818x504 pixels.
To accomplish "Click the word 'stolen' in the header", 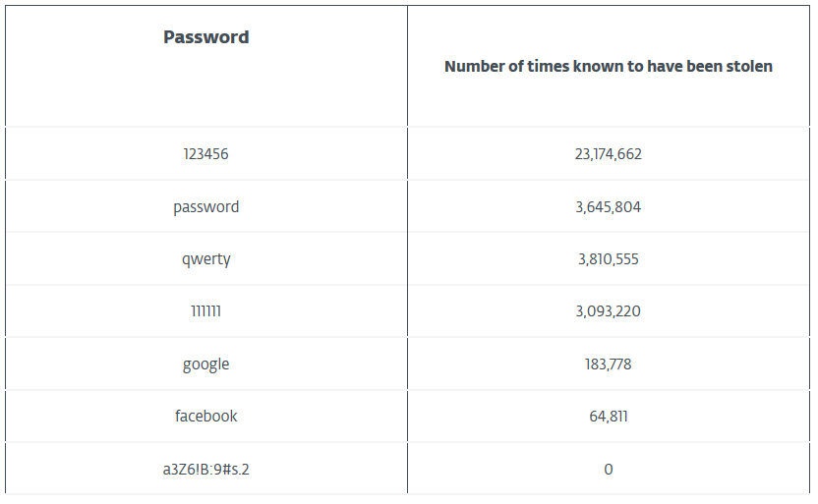I will click(x=749, y=67).
